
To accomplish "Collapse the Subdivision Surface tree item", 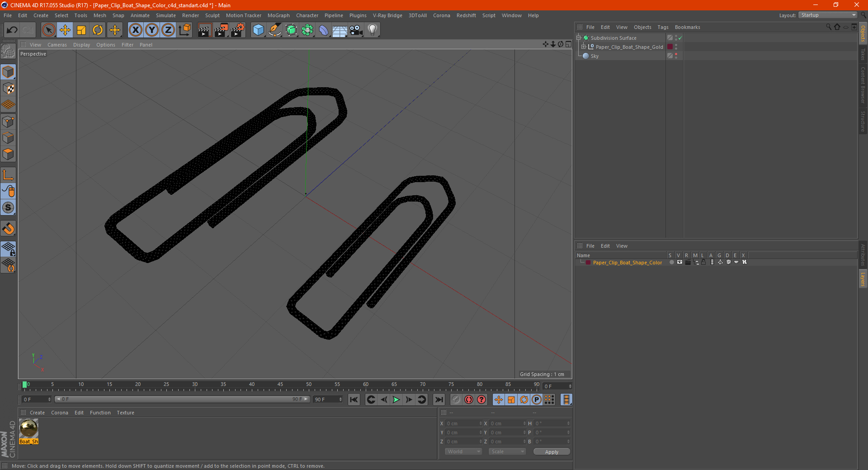I will [578, 38].
